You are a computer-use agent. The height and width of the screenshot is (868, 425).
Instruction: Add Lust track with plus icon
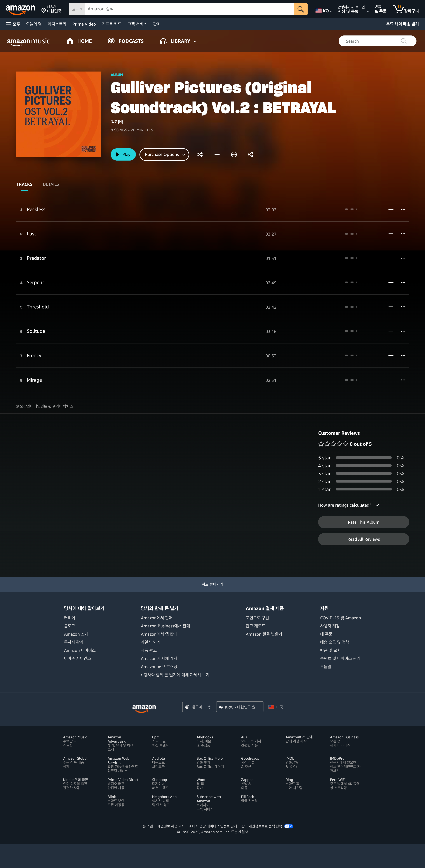click(391, 234)
